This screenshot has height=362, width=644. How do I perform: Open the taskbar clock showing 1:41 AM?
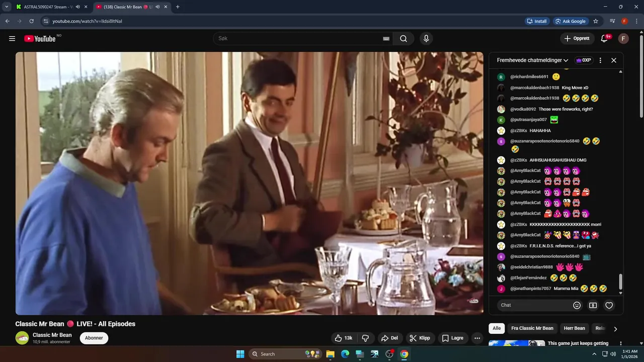630,354
